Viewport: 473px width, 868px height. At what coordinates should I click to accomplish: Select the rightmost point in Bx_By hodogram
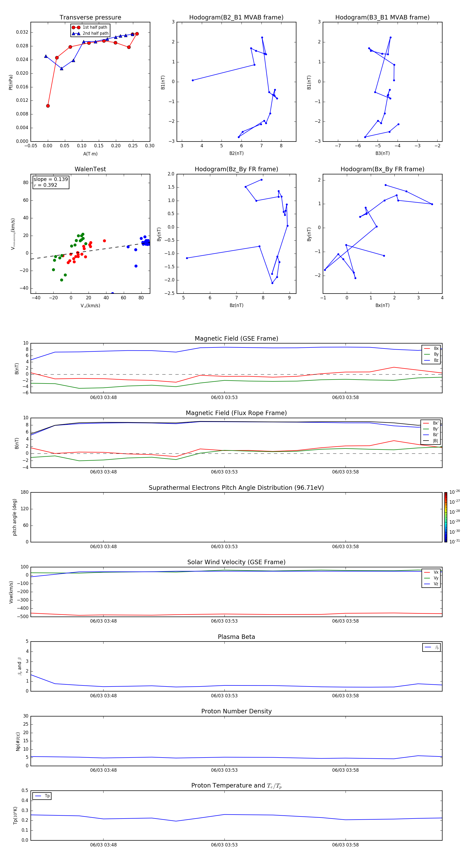coord(432,204)
